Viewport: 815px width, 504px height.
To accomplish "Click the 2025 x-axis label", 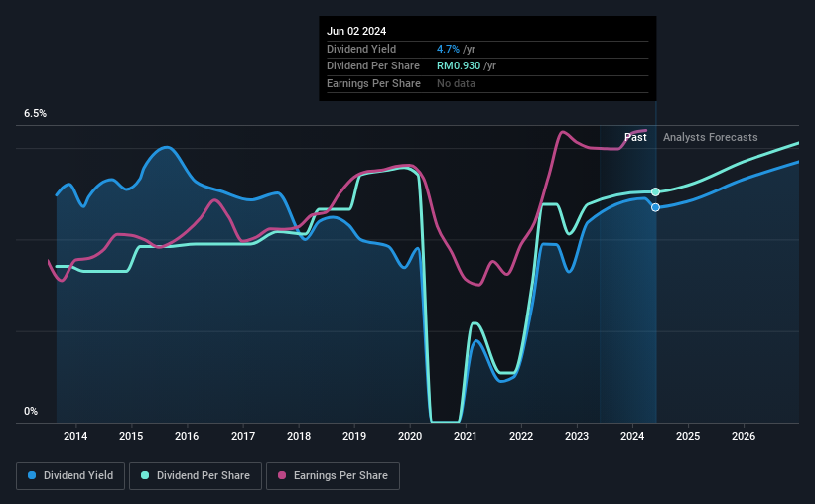I will tap(688, 436).
